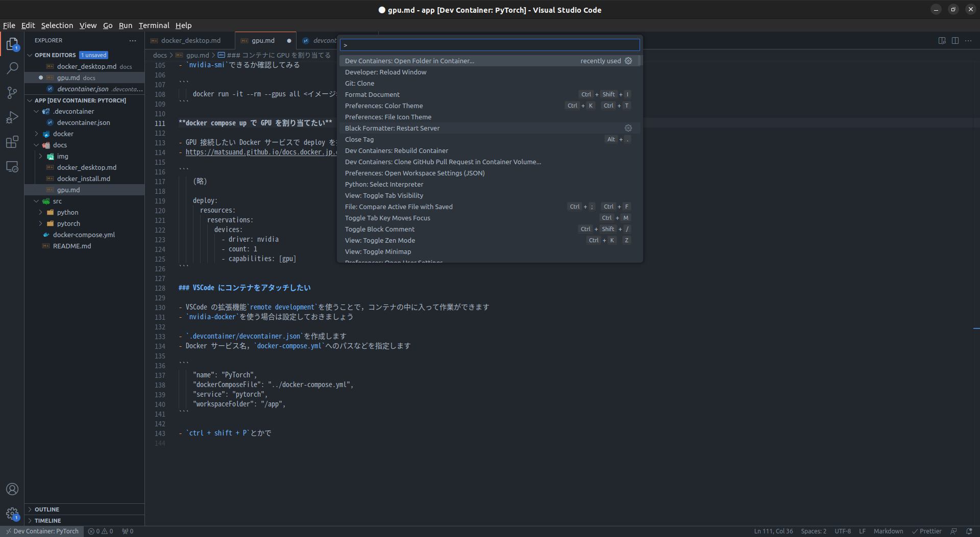Screen dimensions: 980x537
Task: Open the Terminal menu
Action: pyautogui.click(x=154, y=25)
